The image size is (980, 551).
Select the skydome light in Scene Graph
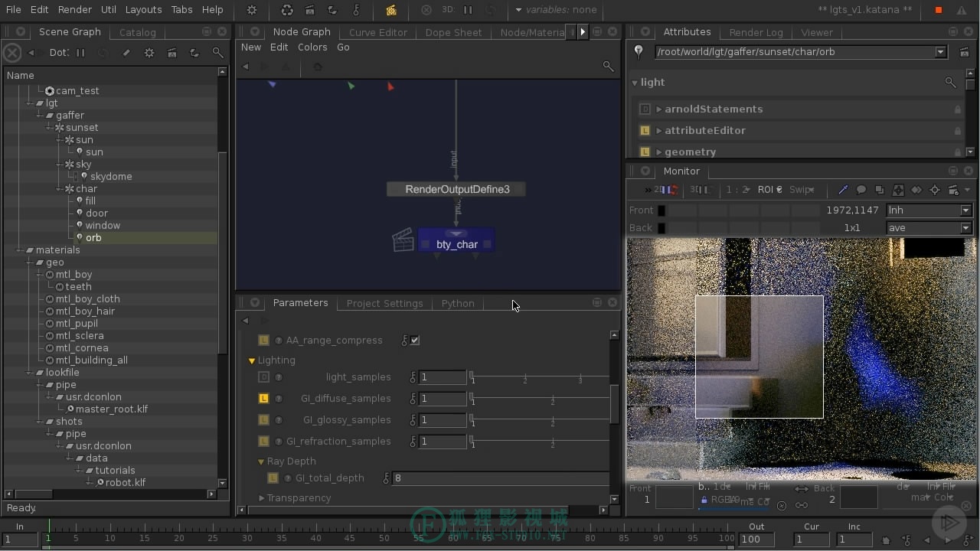111,177
